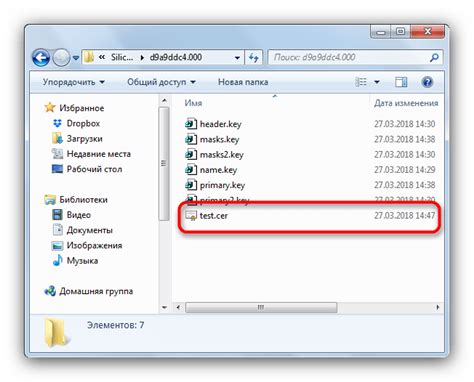Select the masks.key file
474x382 pixels.
click(219, 139)
